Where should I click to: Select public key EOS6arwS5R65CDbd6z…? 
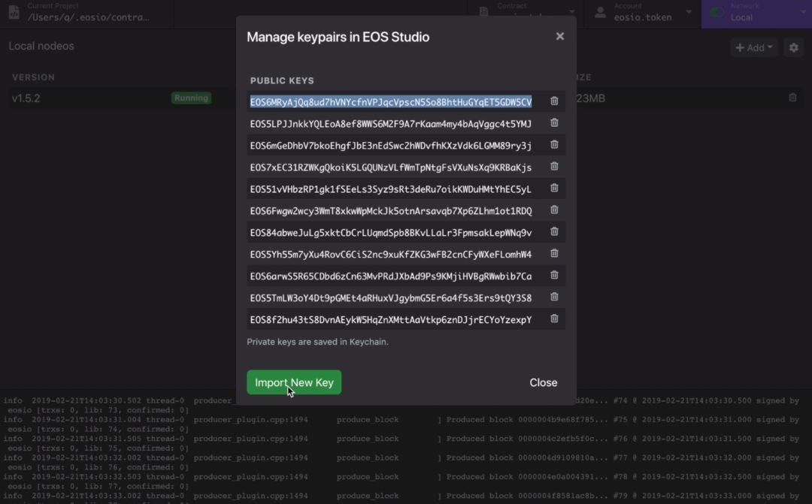click(x=391, y=276)
